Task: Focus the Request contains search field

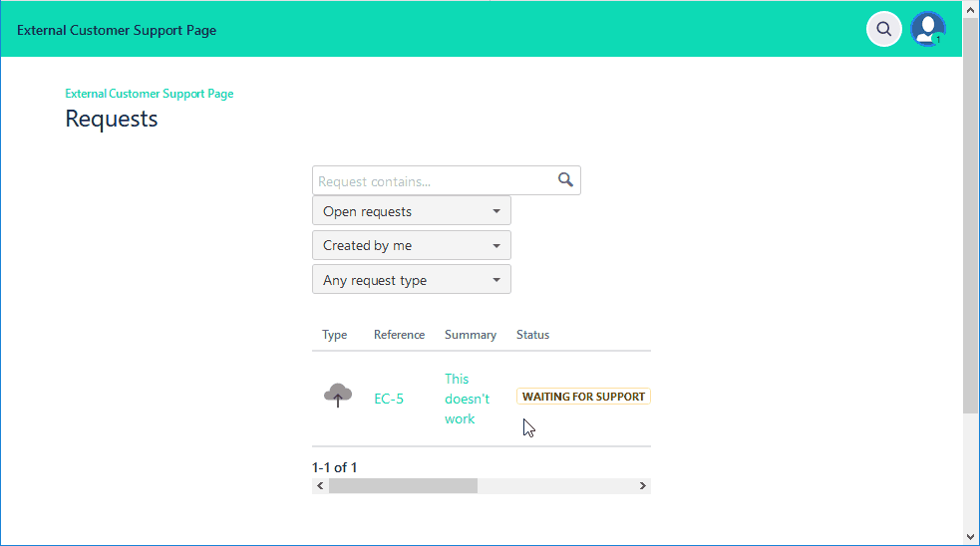Action: 434,181
